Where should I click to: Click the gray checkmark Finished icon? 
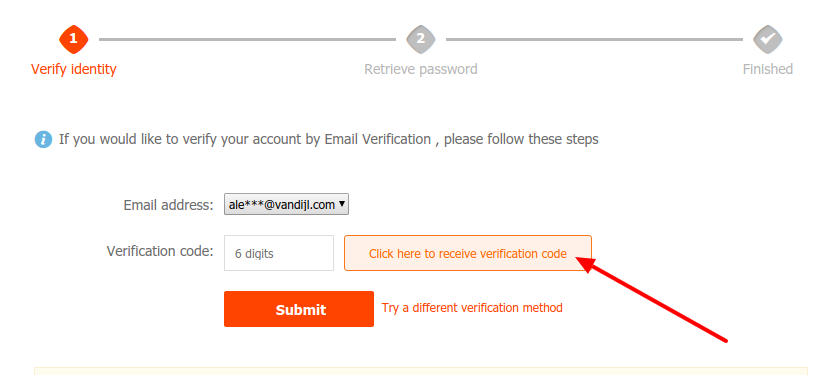click(768, 39)
